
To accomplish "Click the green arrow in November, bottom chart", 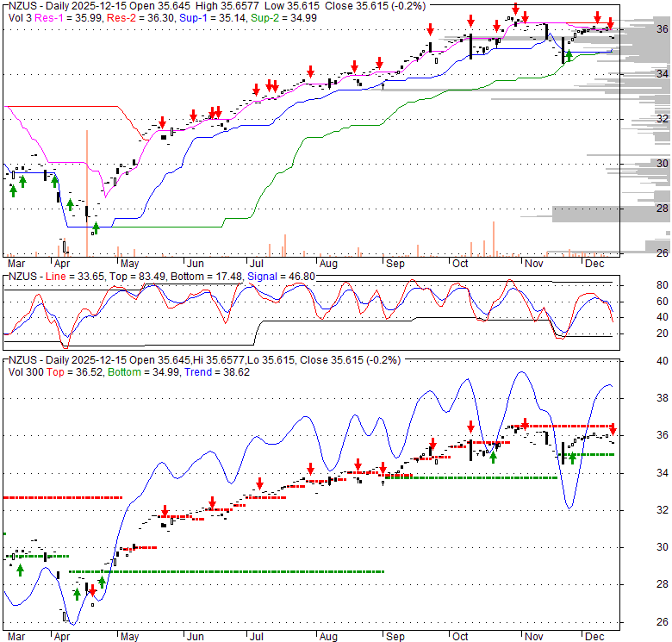I will click(x=571, y=458).
